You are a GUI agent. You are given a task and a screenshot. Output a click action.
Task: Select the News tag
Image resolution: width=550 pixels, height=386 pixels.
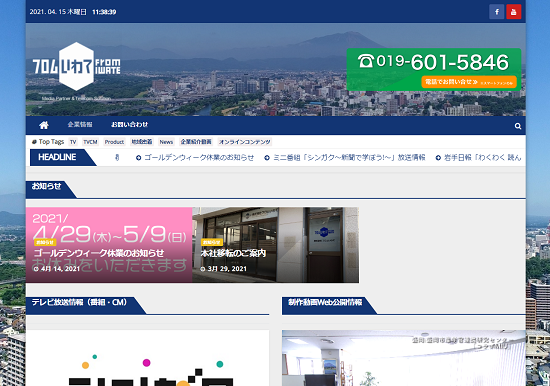pyautogui.click(x=166, y=142)
